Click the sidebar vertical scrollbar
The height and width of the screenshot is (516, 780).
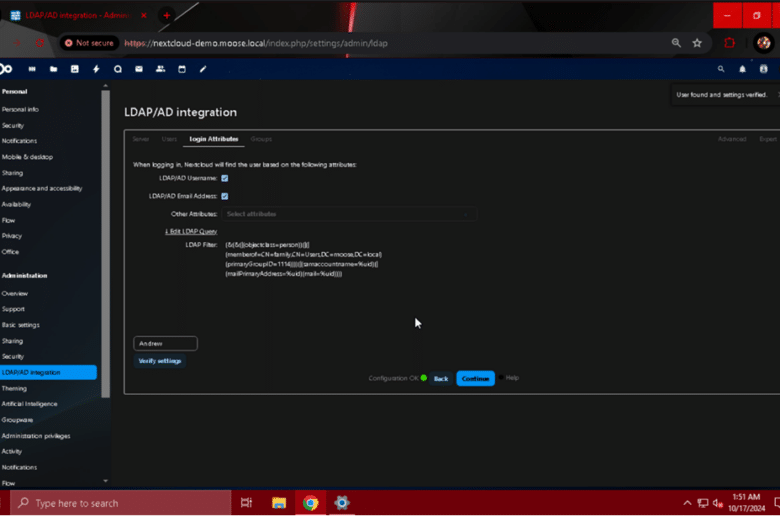click(105, 244)
